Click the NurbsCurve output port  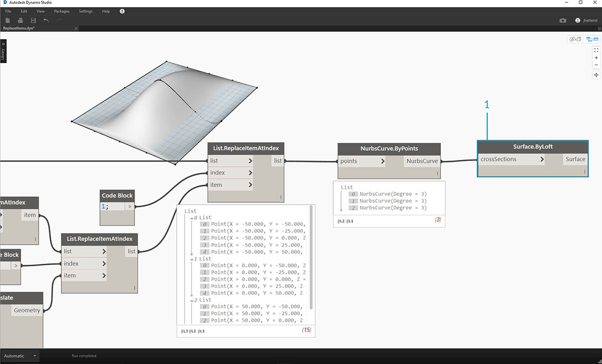click(x=421, y=161)
